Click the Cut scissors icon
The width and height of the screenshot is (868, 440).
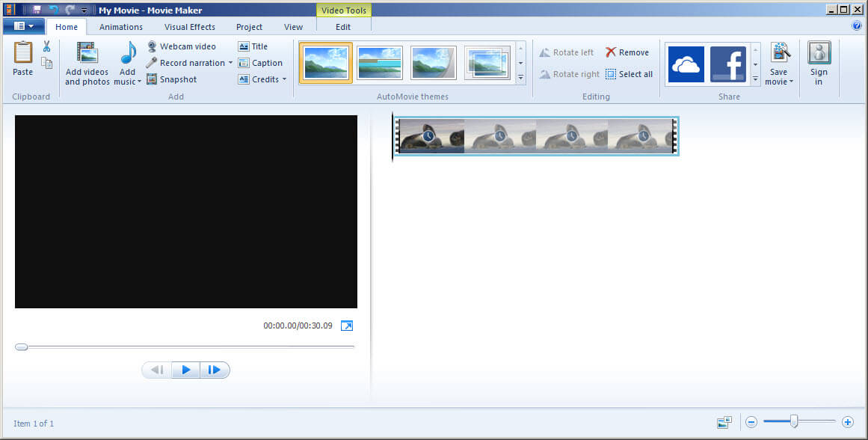click(x=47, y=46)
